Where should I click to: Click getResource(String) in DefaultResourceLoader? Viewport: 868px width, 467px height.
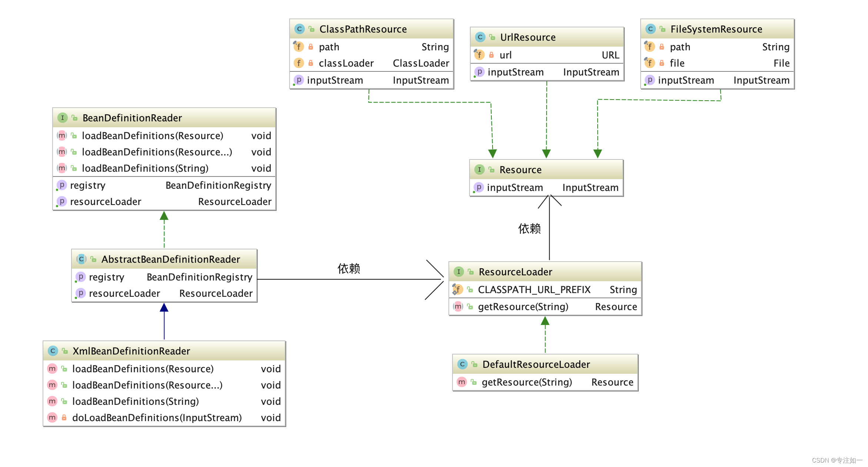527,382
